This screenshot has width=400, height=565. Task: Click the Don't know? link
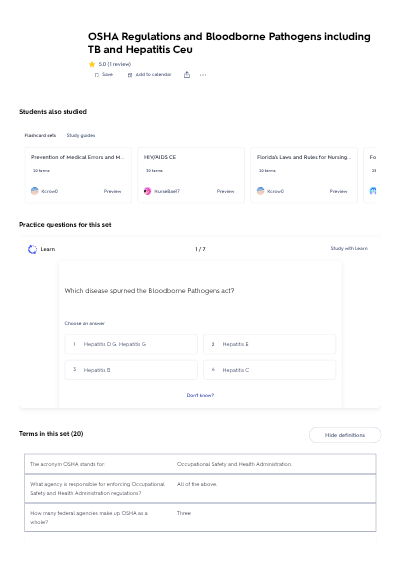(x=200, y=395)
